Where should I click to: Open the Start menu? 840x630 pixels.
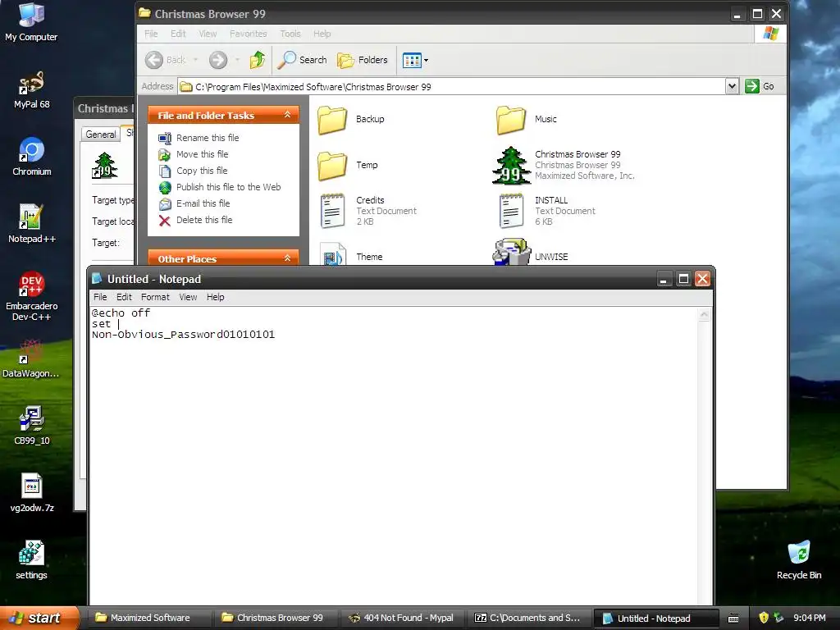coord(39,618)
